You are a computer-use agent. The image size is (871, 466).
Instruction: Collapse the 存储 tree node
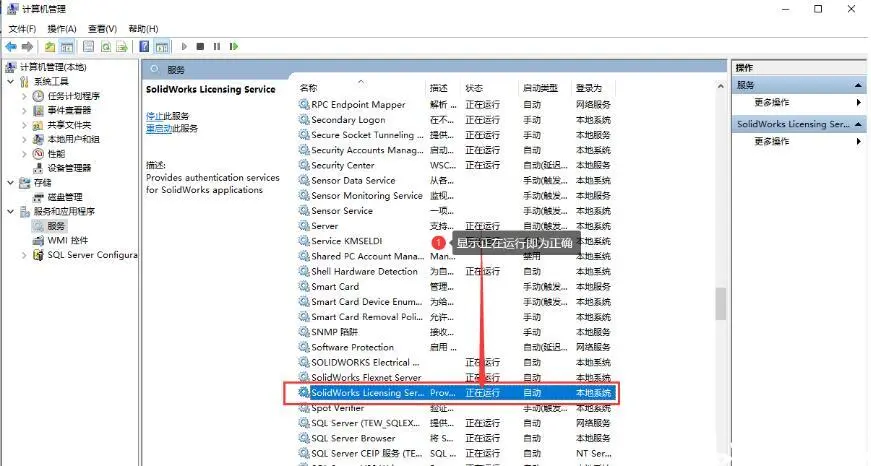click(11, 183)
